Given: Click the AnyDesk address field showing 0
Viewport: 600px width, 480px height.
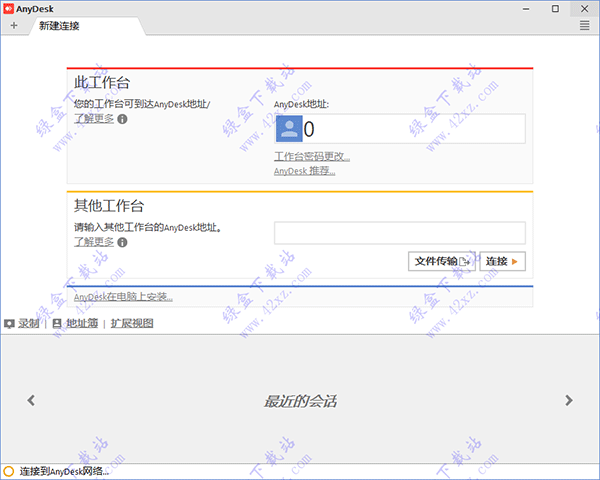Looking at the screenshot, I should click(x=400, y=129).
